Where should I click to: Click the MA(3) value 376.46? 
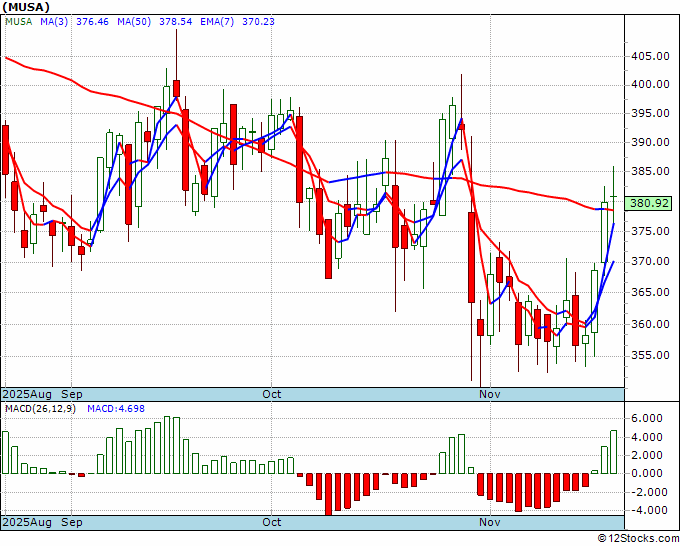(92, 21)
